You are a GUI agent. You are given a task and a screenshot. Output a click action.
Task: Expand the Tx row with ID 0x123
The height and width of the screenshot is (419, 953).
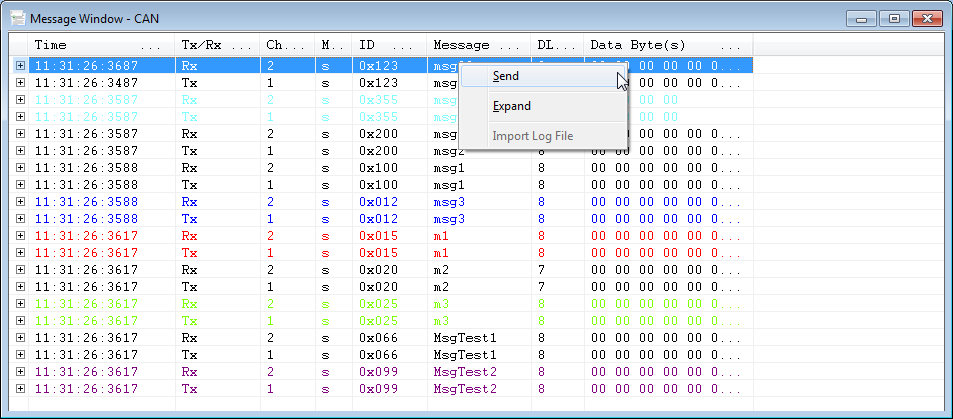tap(20, 82)
